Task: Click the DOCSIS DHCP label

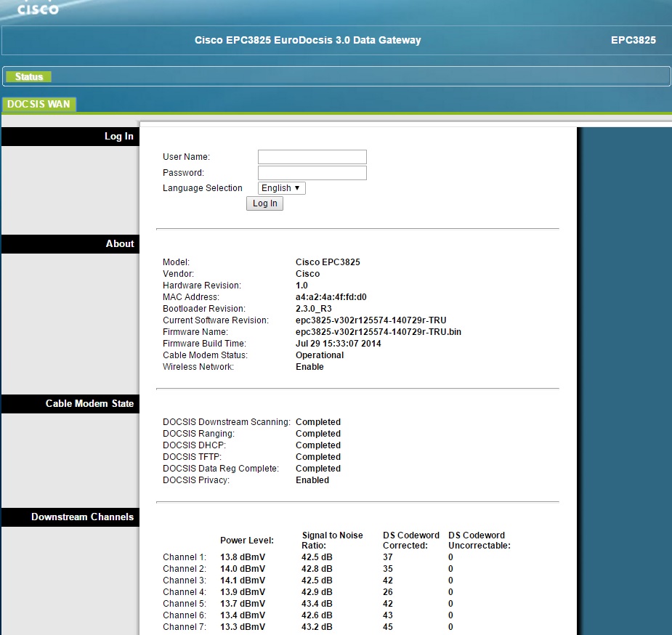Action: click(194, 445)
